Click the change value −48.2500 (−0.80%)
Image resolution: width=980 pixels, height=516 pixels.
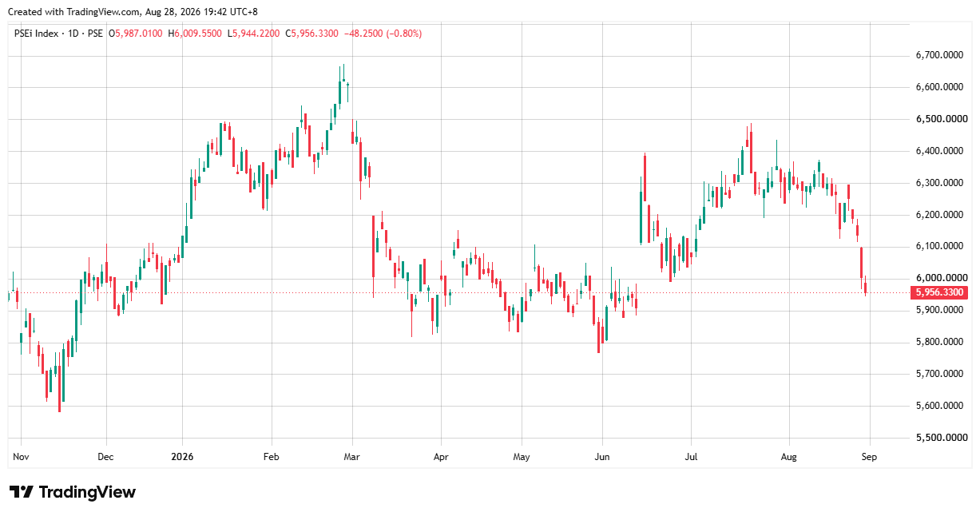point(383,34)
